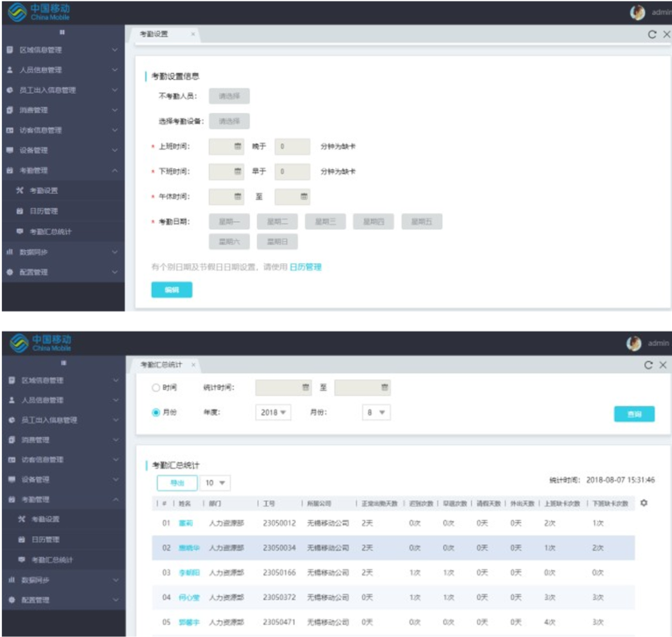Toggle 星期四 attendance day
672x637 pixels.
(374, 222)
